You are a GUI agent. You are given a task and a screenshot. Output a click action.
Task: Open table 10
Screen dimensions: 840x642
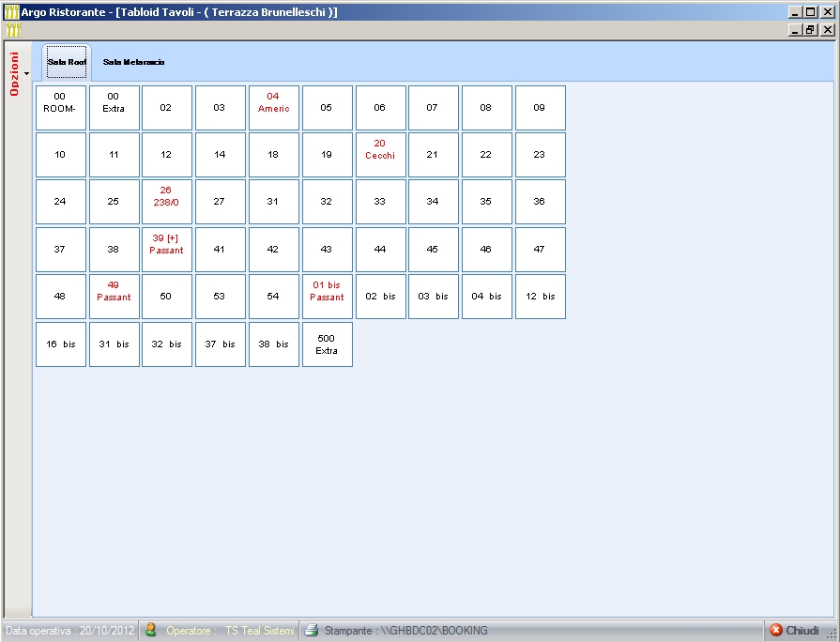(x=60, y=155)
